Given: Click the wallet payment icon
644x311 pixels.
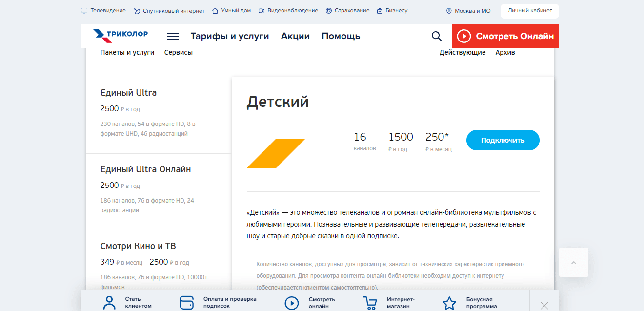Looking at the screenshot, I should pyautogui.click(x=187, y=303).
